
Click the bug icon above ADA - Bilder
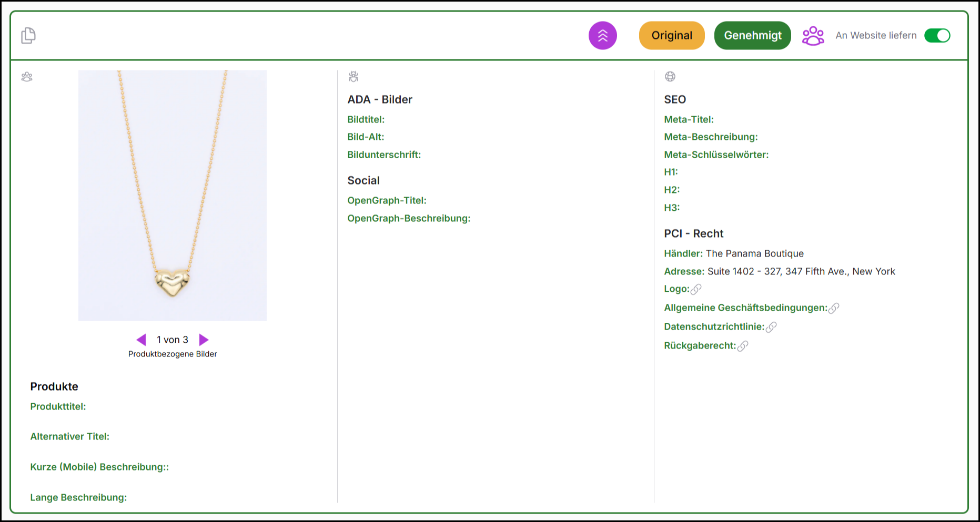[353, 77]
